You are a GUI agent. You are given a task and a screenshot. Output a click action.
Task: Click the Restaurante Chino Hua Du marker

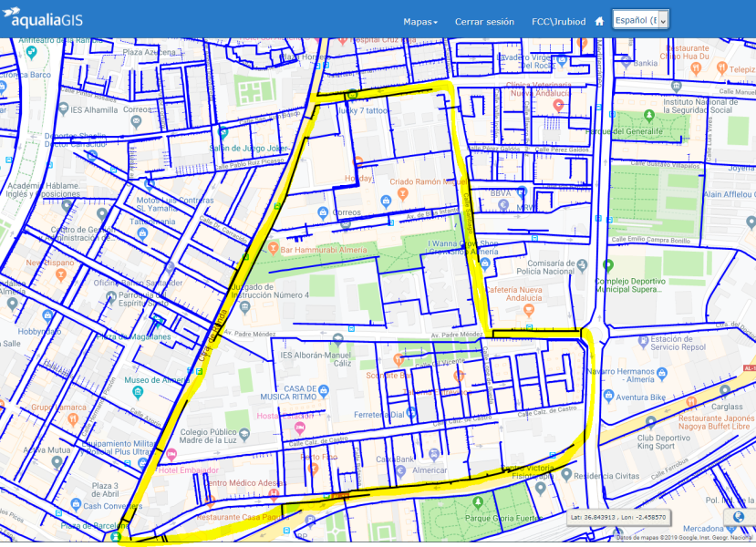[695, 68]
